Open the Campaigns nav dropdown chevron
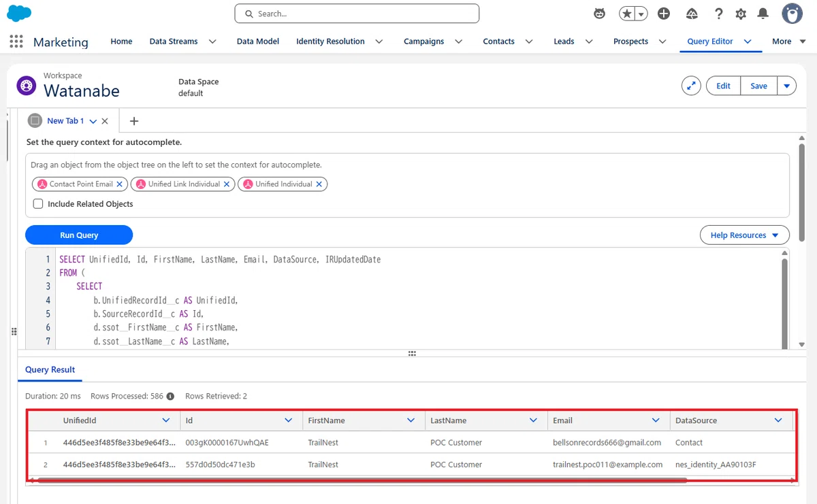The width and height of the screenshot is (817, 504). (459, 41)
